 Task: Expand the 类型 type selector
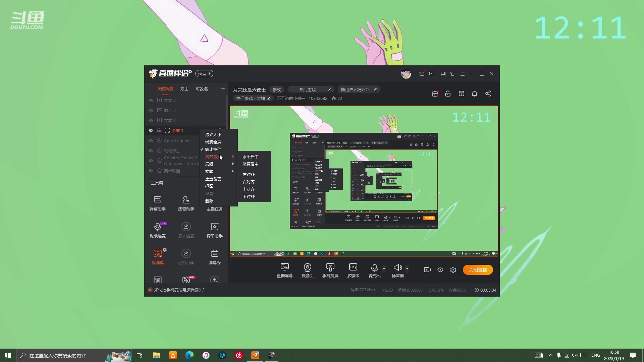coord(204,74)
